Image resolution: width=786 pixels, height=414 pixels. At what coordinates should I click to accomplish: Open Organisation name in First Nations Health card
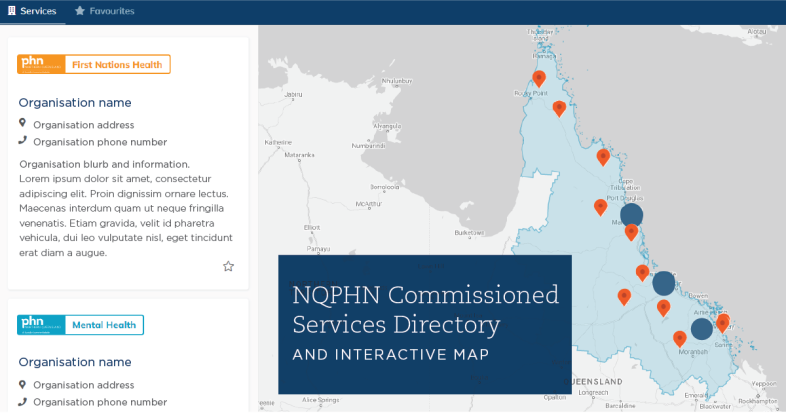(75, 103)
